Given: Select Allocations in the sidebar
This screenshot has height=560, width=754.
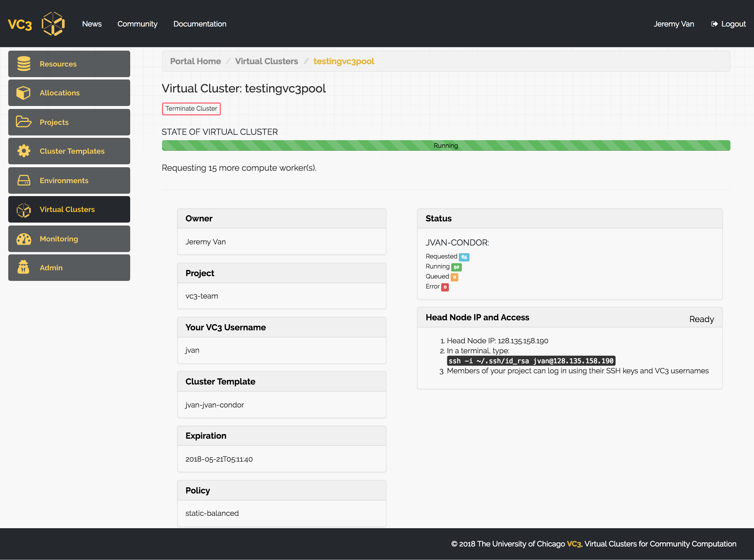Looking at the screenshot, I should coord(69,93).
